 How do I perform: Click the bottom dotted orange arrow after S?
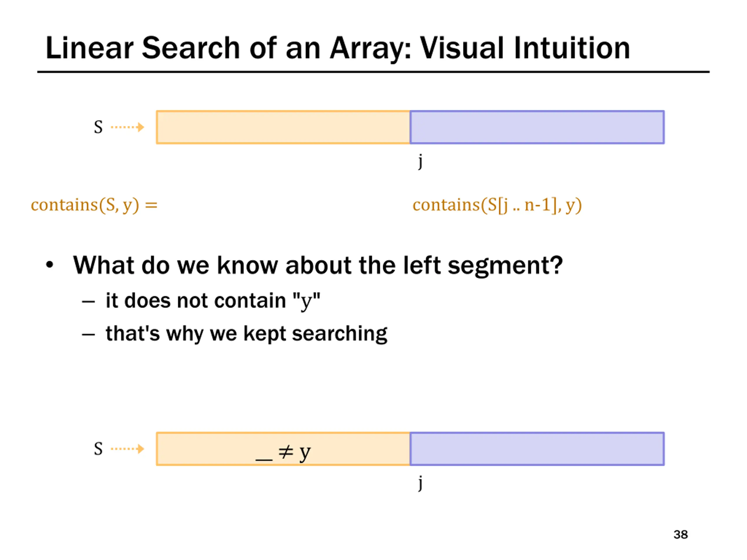(x=127, y=449)
